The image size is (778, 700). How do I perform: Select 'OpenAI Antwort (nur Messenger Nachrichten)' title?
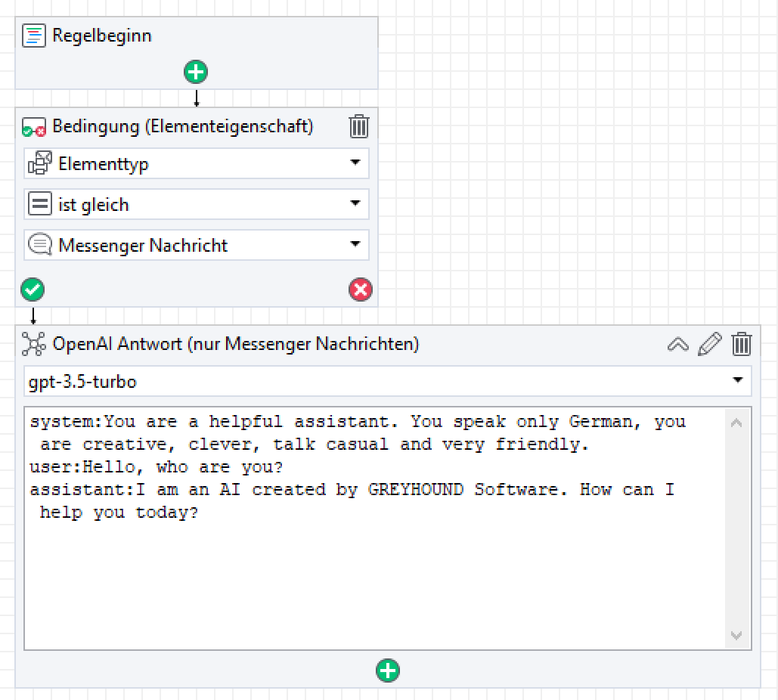pyautogui.click(x=236, y=344)
